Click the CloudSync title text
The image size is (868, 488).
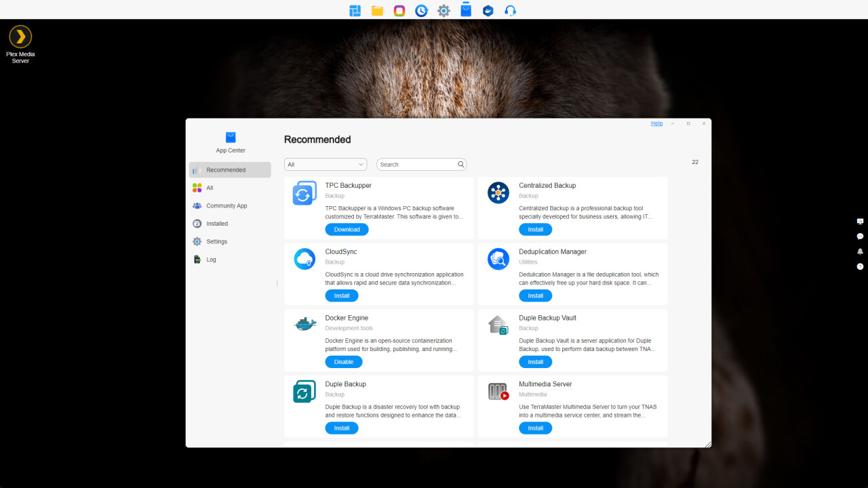pyautogui.click(x=341, y=251)
